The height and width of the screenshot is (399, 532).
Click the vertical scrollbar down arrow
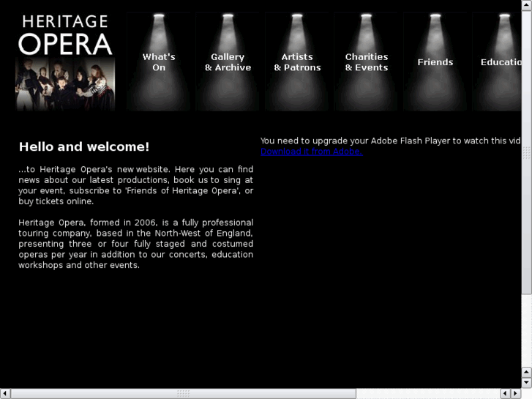click(527, 383)
